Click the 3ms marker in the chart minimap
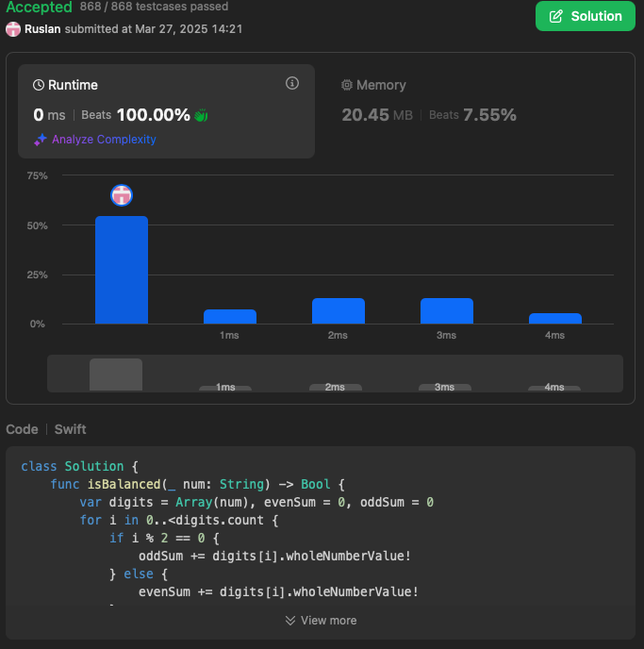Viewport: 644px width, 649px height. coord(446,387)
